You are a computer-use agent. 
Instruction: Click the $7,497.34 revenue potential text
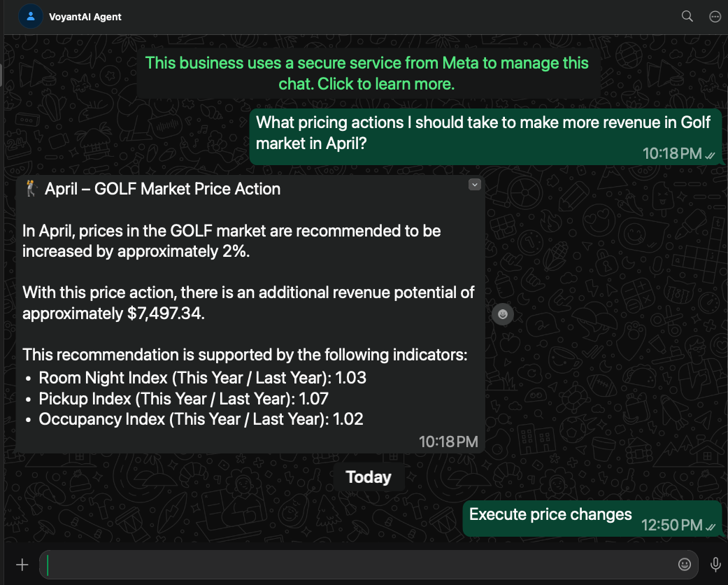165,313
